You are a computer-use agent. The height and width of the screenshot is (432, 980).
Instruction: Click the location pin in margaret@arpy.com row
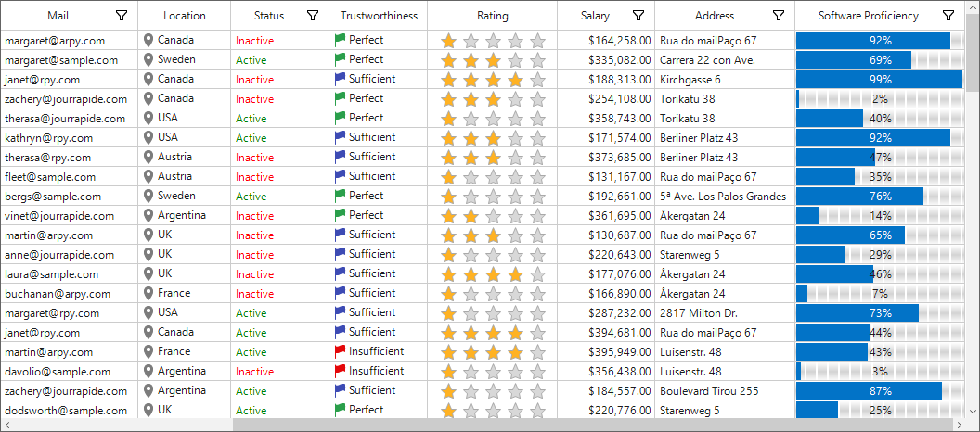click(148, 41)
